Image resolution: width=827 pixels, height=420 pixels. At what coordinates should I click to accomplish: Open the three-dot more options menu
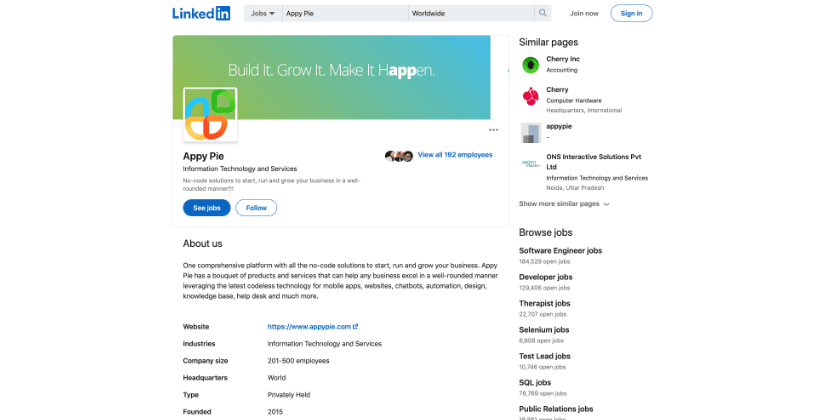[493, 130]
